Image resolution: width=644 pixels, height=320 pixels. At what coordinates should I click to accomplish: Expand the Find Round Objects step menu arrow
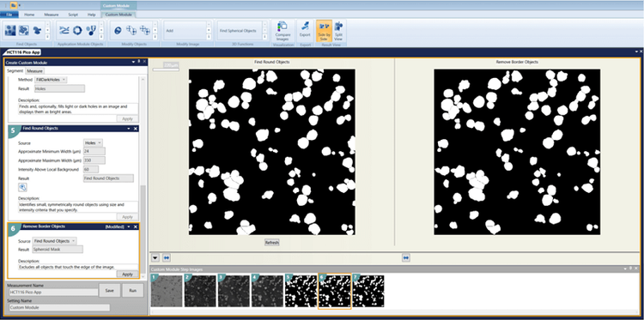pyautogui.click(x=129, y=129)
